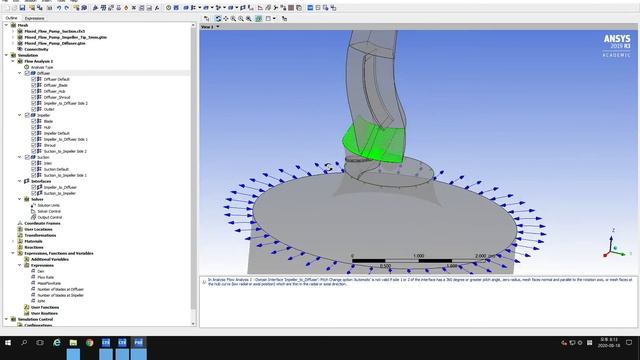This screenshot has height=360, width=640.
Task: Expand the Materials node
Action: (13, 241)
